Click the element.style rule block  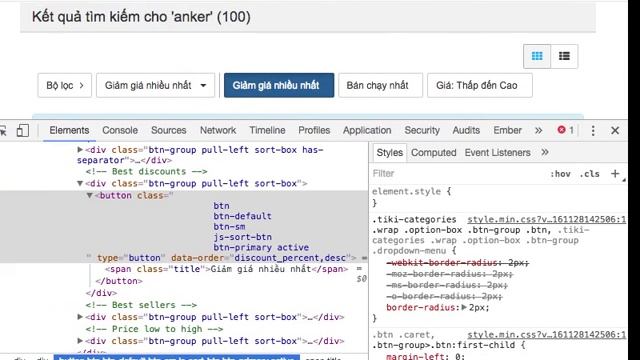tap(411, 197)
